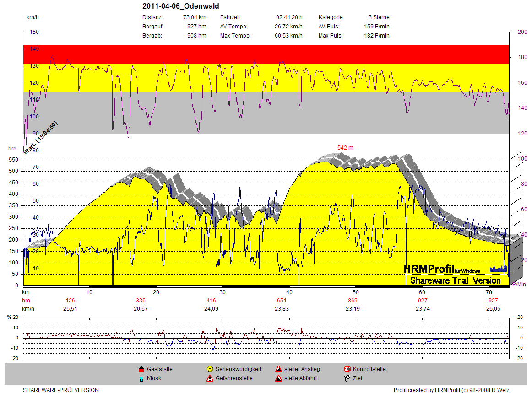This screenshot has width=532, height=393.
Task: Click the Distanz value 73,04 km
Action: [x=195, y=17]
